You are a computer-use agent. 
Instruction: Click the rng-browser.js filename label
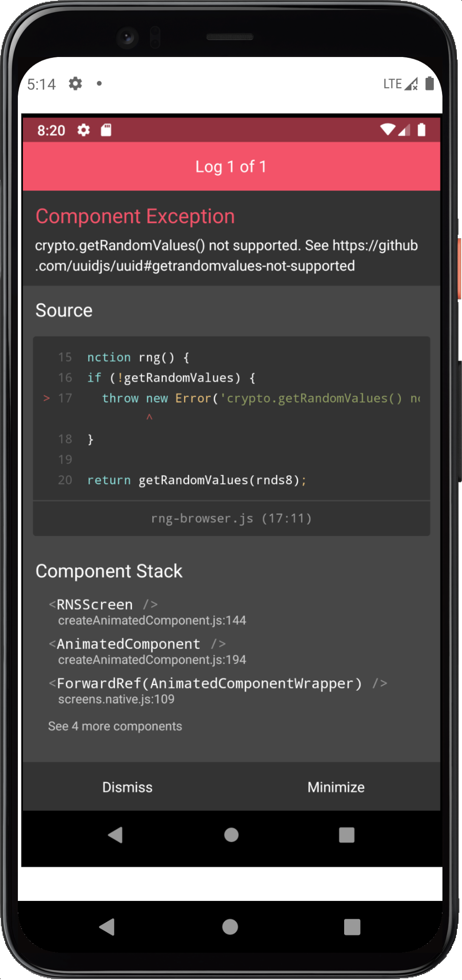(x=232, y=518)
